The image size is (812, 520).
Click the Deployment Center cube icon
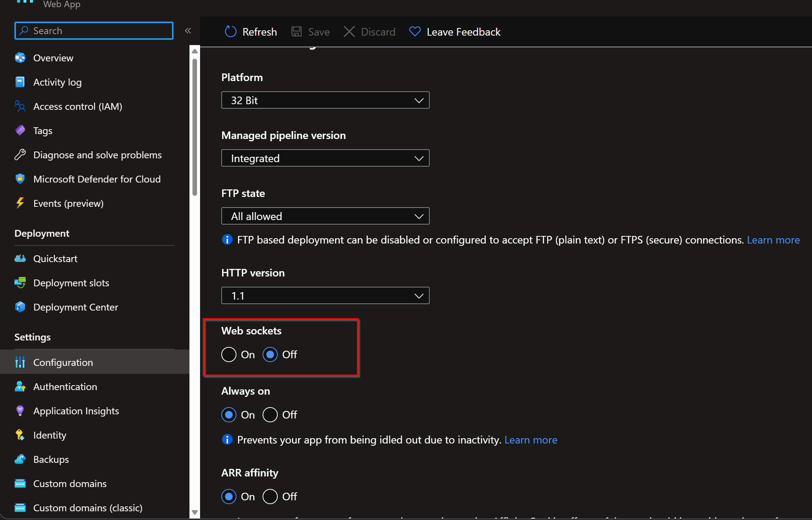click(20, 307)
